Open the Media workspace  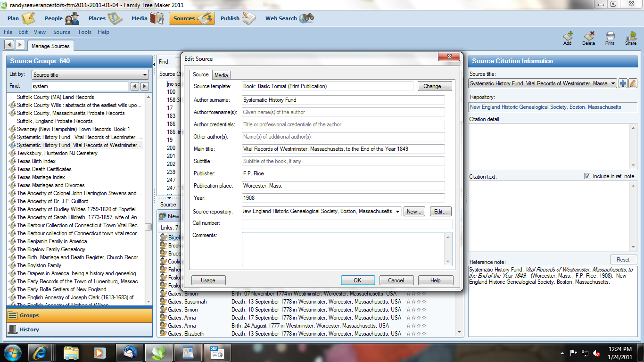tap(147, 18)
